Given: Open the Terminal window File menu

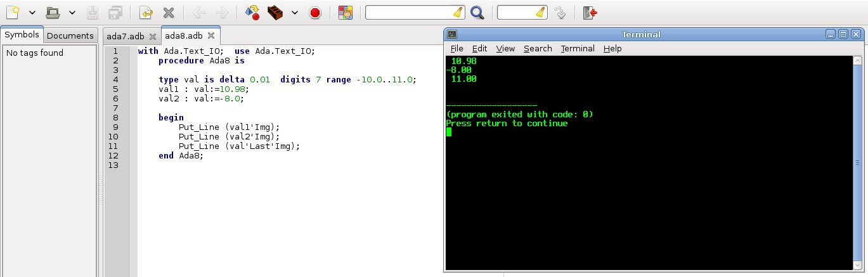Looking at the screenshot, I should click(x=457, y=48).
